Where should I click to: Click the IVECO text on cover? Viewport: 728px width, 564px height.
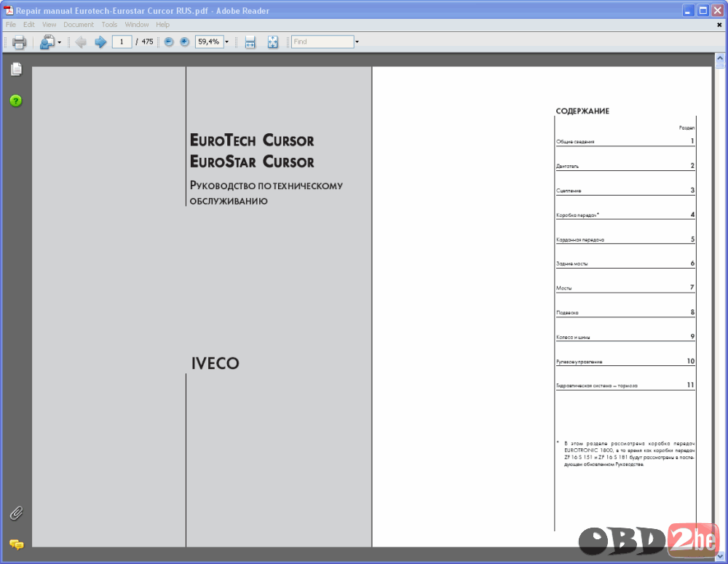215,363
